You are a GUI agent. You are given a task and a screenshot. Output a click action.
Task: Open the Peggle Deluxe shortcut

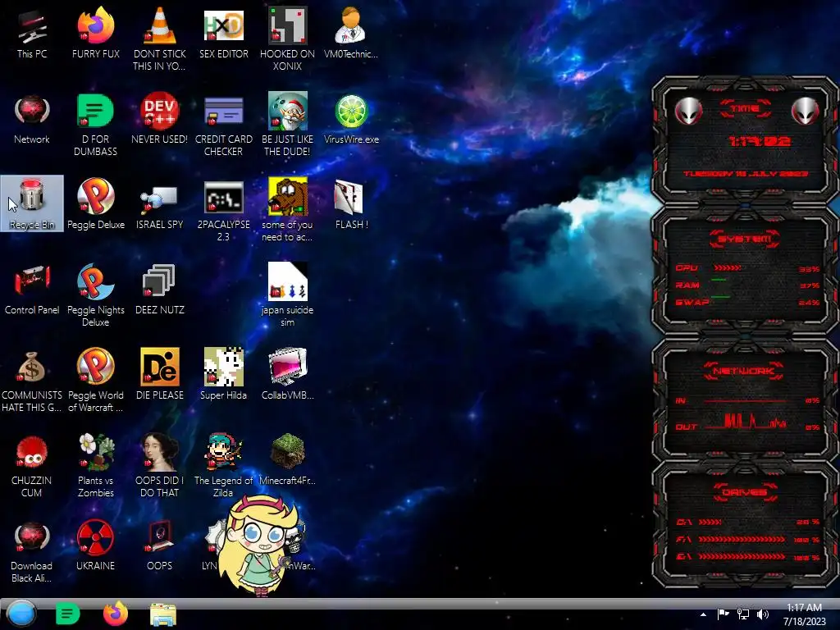[x=95, y=203]
